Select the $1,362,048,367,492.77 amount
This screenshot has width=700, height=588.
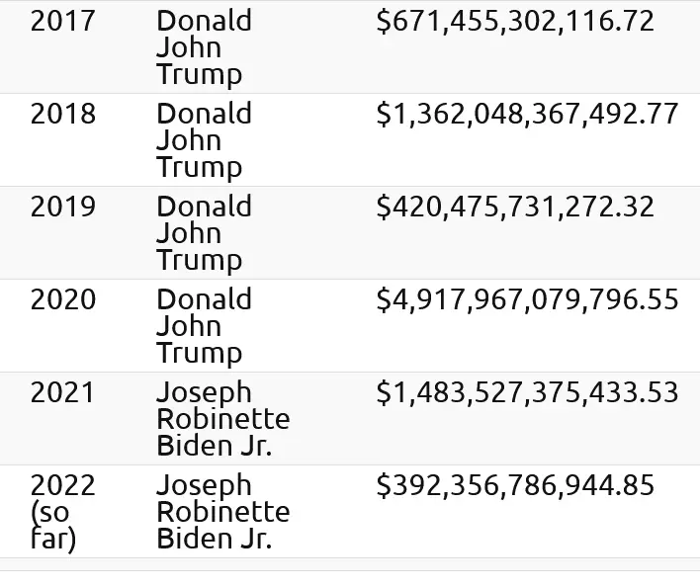click(x=527, y=114)
